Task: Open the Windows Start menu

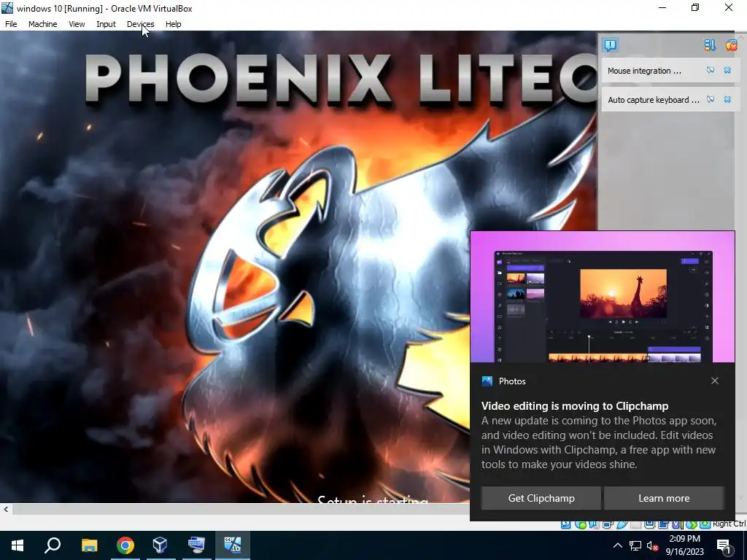Action: point(18,545)
